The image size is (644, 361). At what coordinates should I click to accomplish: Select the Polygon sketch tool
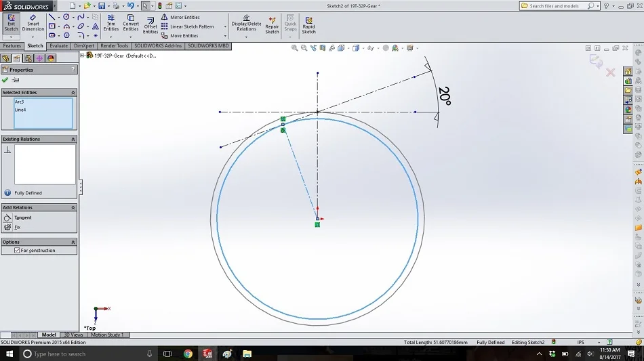click(x=66, y=36)
